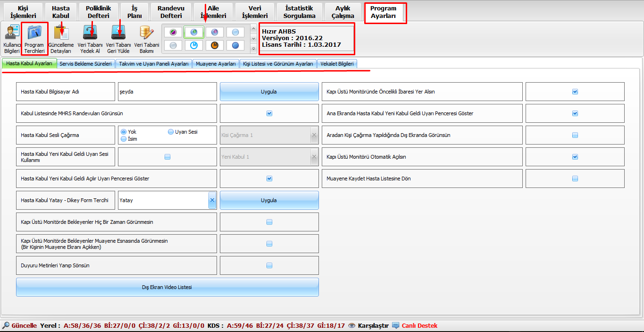Click Uygula next to computer name field
644x332 pixels.
click(x=269, y=92)
